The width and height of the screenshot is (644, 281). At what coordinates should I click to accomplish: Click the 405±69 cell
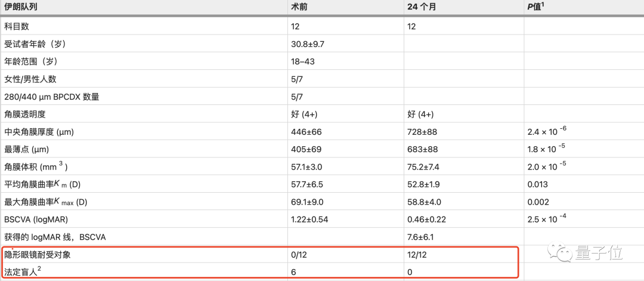coord(305,150)
